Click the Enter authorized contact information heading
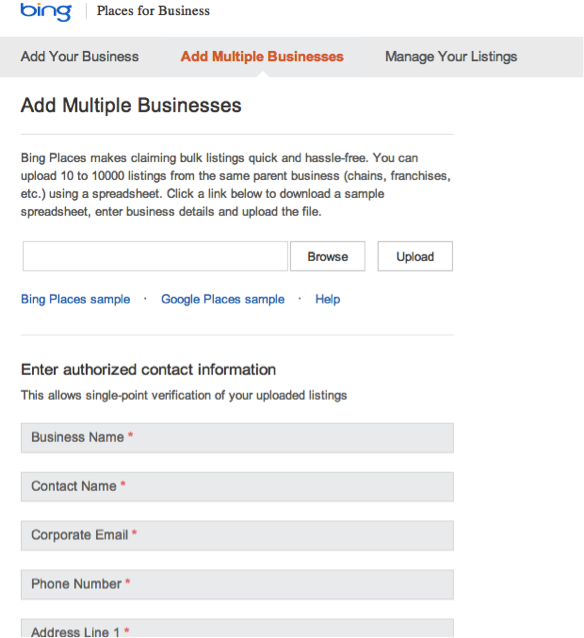584x638 pixels. pos(148,369)
